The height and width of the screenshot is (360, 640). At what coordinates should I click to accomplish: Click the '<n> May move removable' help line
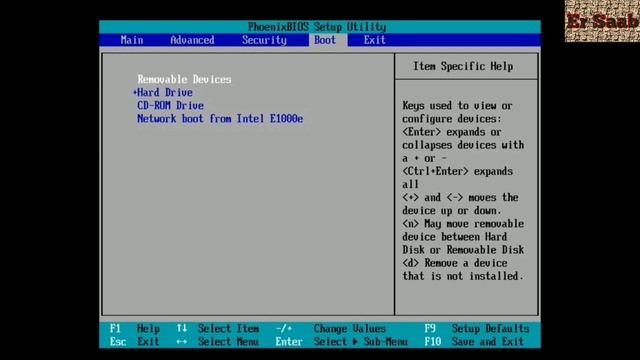coord(463,224)
